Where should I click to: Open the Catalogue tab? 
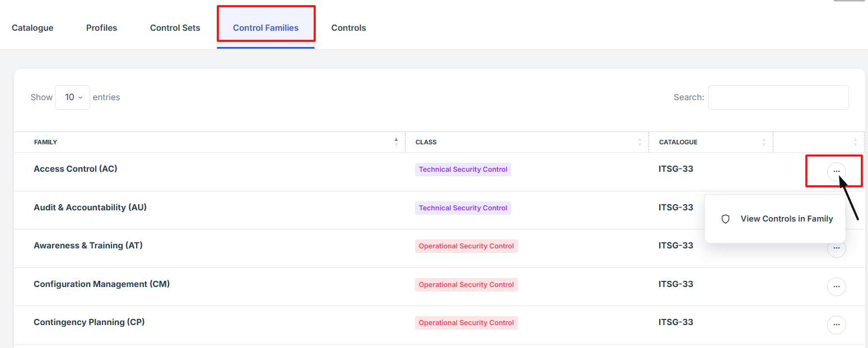pos(32,28)
